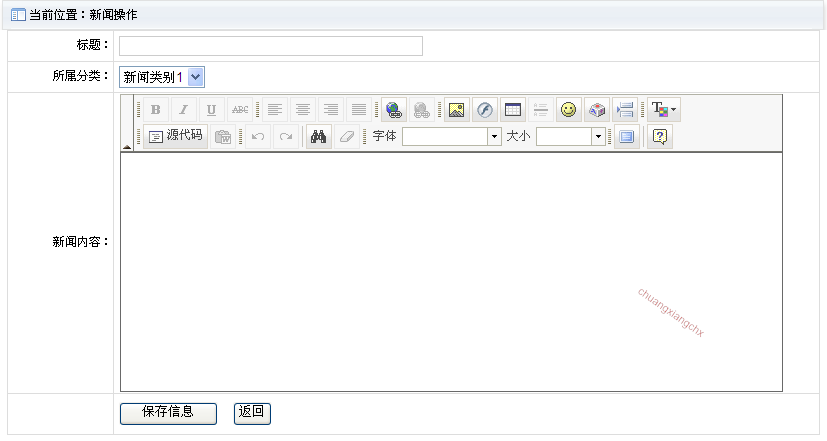Maximize the editor with the fit-window icon

(627, 136)
